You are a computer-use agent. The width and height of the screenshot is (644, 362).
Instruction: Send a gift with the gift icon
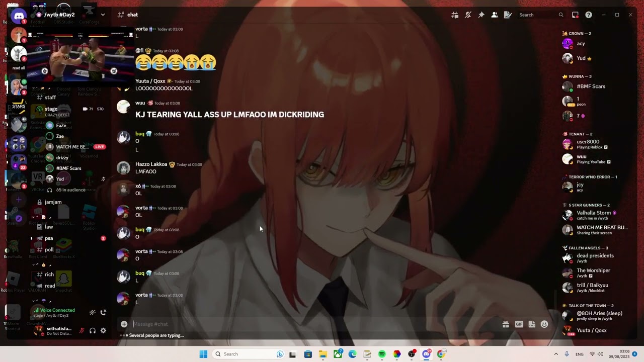(x=506, y=324)
